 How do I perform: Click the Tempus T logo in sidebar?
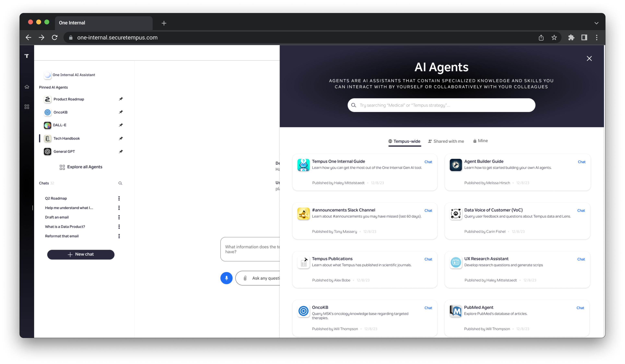tap(26, 56)
